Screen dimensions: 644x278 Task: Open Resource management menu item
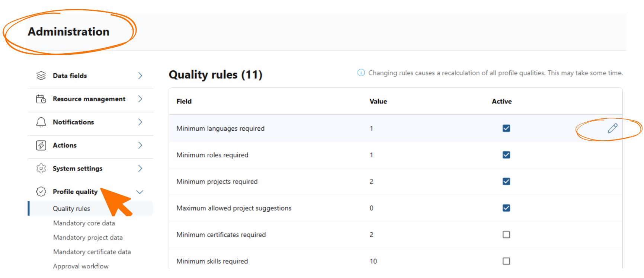pyautogui.click(x=90, y=99)
